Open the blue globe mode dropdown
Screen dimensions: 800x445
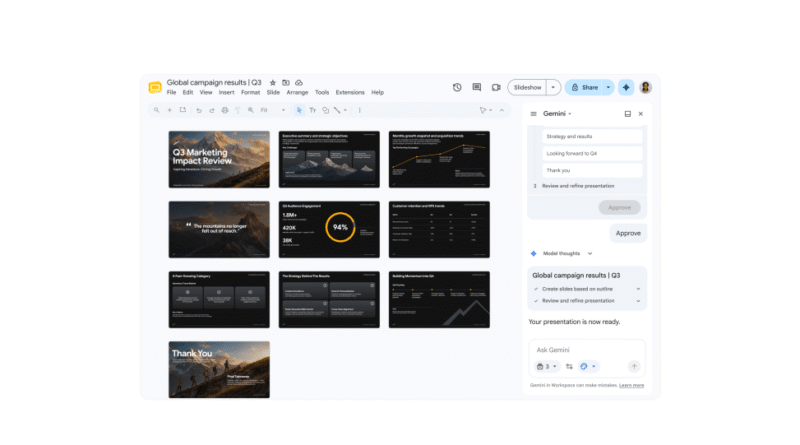[x=588, y=366]
